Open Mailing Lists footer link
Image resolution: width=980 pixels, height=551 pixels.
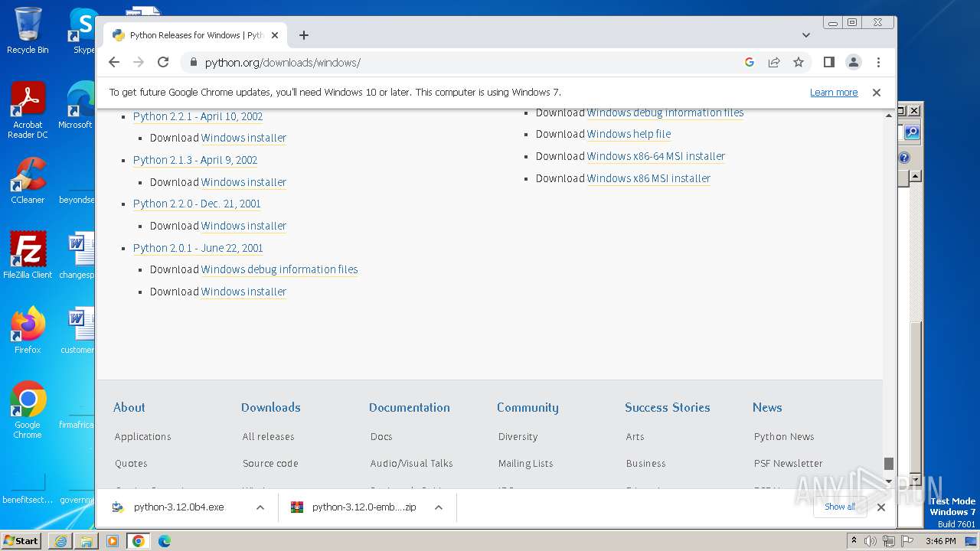(x=525, y=463)
